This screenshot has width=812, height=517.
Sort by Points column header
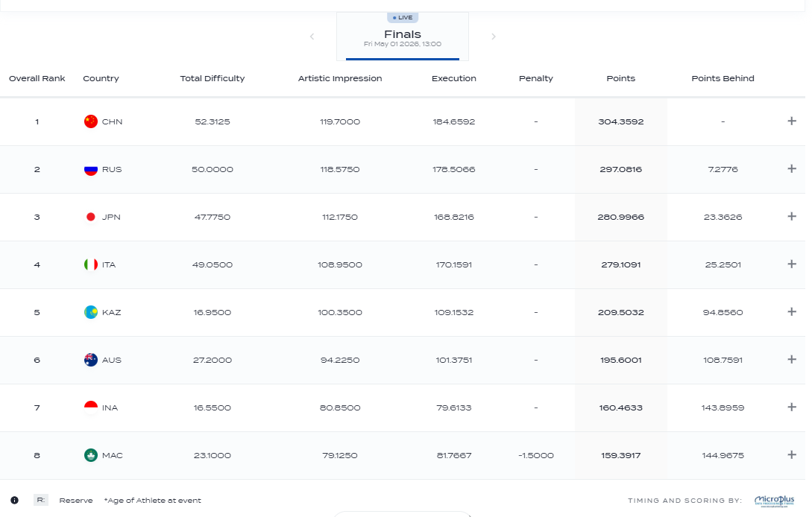[x=621, y=78]
